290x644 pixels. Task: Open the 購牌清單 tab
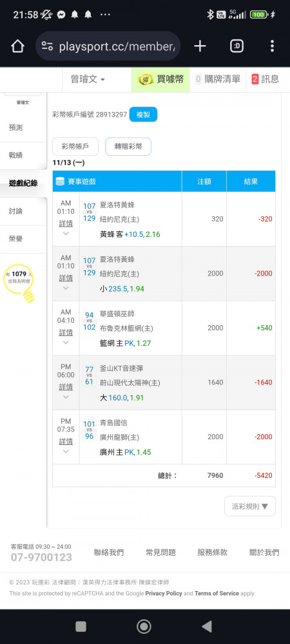[218, 80]
